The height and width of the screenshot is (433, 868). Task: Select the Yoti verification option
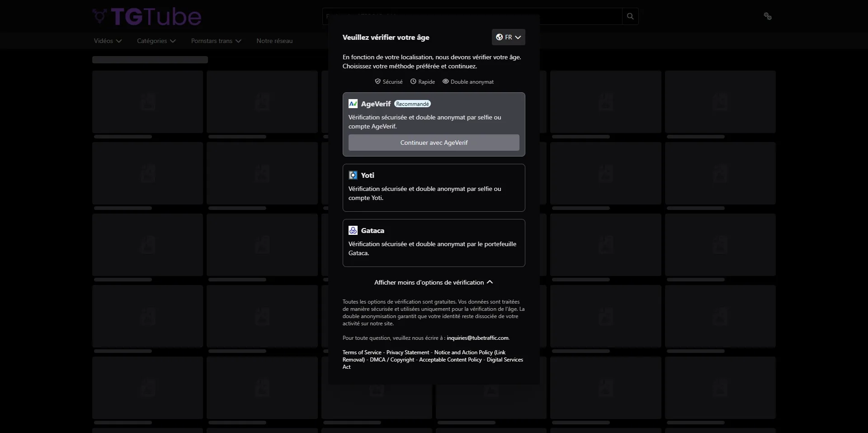click(x=434, y=188)
